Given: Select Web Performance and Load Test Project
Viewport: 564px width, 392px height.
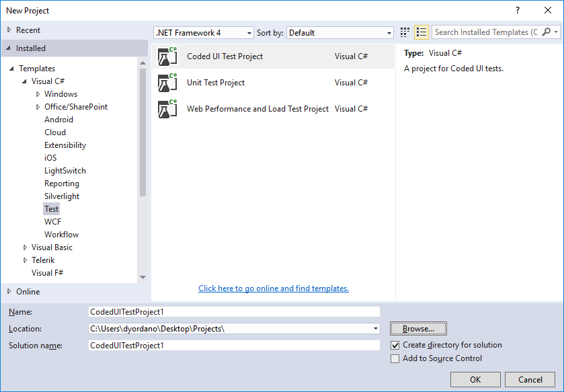Looking at the screenshot, I should tap(257, 109).
